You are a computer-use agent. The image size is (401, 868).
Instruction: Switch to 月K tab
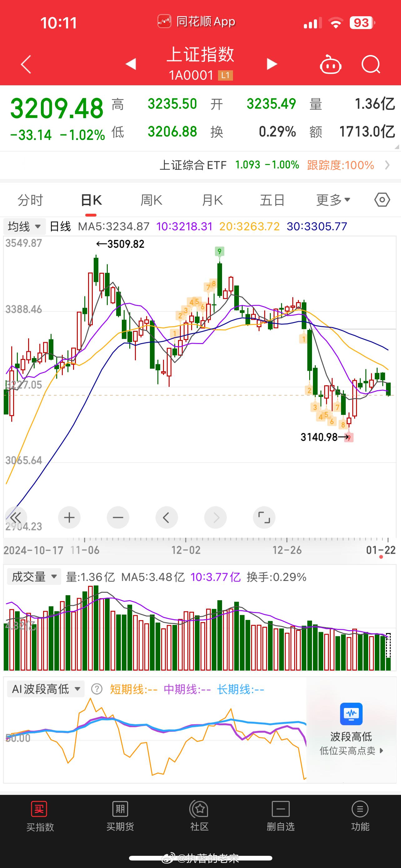[212, 200]
